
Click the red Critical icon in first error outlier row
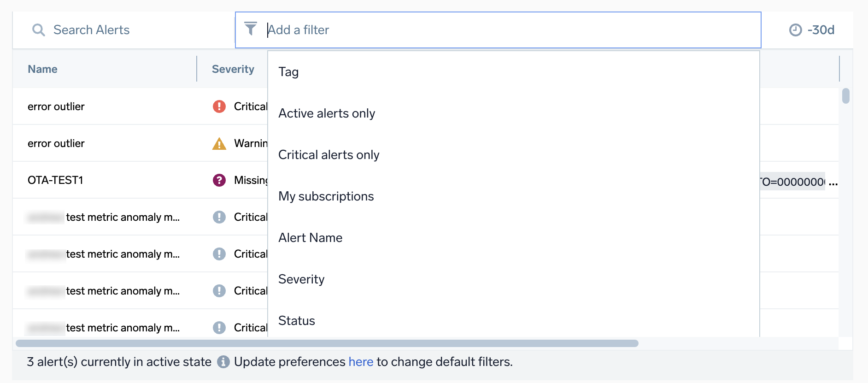click(219, 106)
